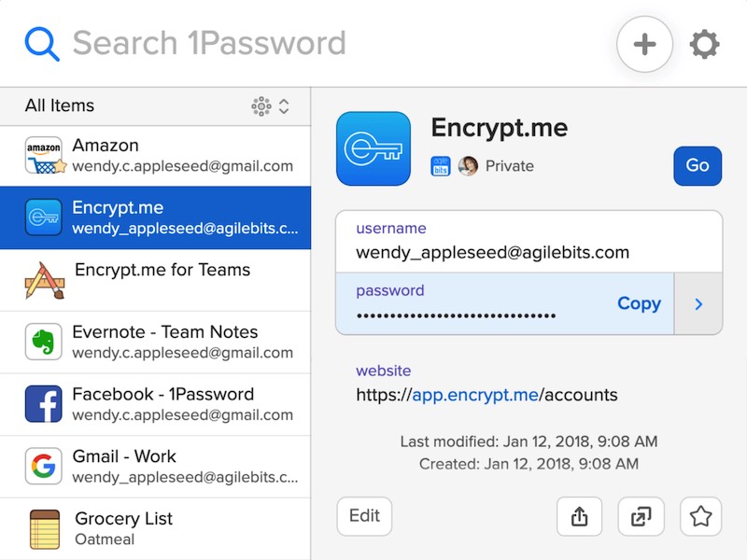
Task: Open item in separate window icon
Action: [641, 516]
